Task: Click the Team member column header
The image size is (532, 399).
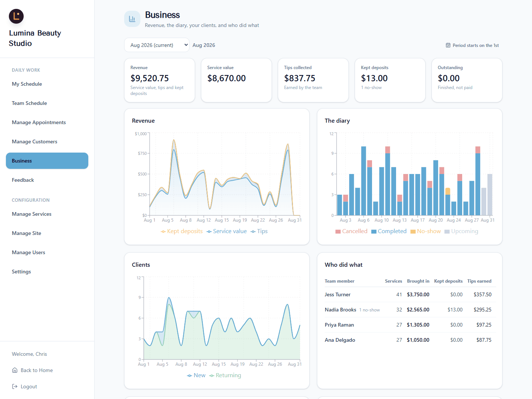Action: [x=340, y=281]
